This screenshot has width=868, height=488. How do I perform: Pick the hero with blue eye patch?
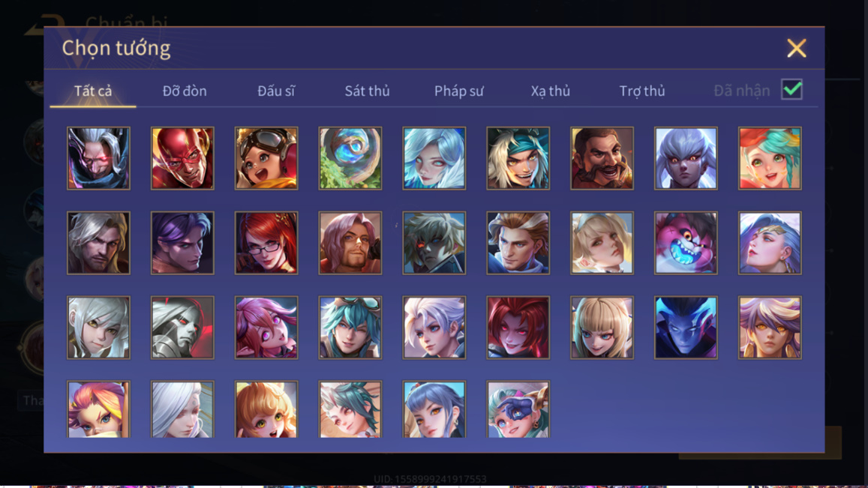(518, 409)
